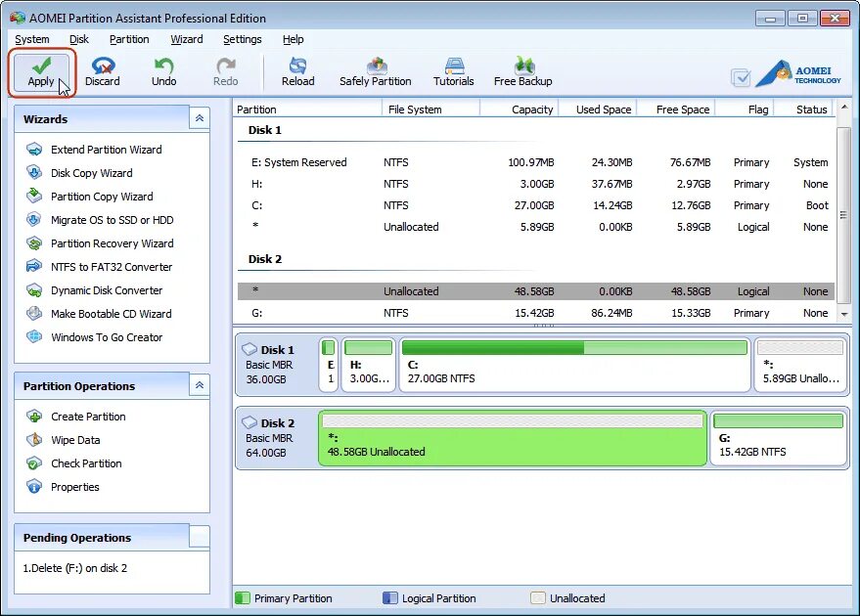Screen dimensions: 860x616
Task: Toggle the Pending Operations panel button
Action: 200,537
